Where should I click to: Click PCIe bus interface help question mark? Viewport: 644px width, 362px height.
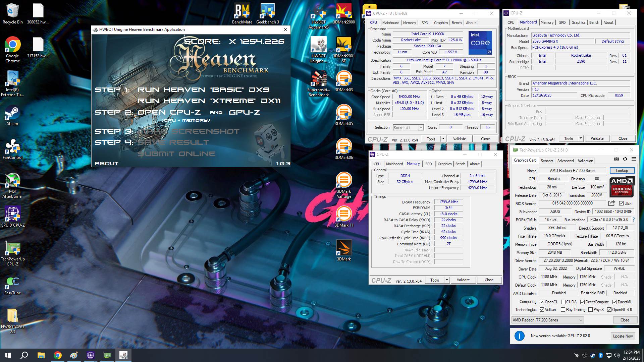point(633,220)
